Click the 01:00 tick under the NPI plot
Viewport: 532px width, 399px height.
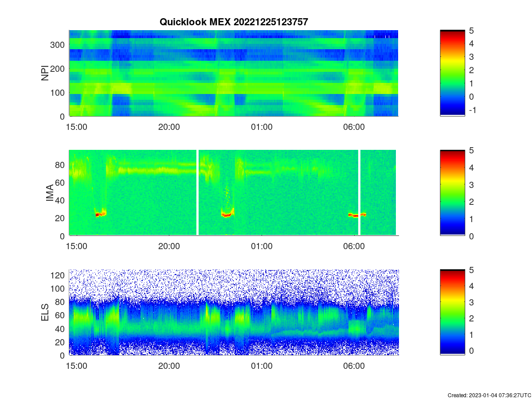coord(262,126)
